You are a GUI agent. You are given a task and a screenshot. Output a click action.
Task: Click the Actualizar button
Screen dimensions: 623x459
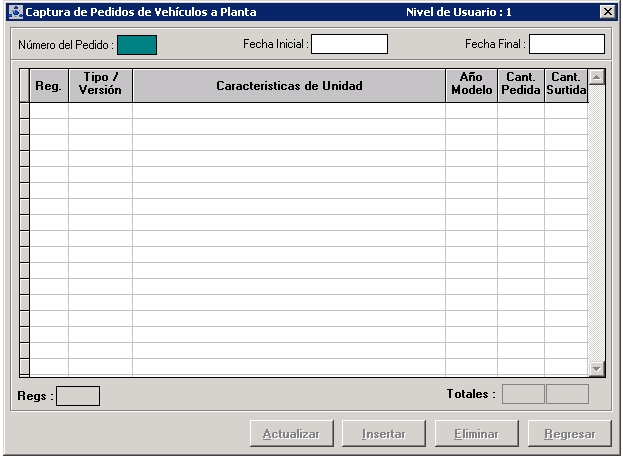click(x=291, y=434)
